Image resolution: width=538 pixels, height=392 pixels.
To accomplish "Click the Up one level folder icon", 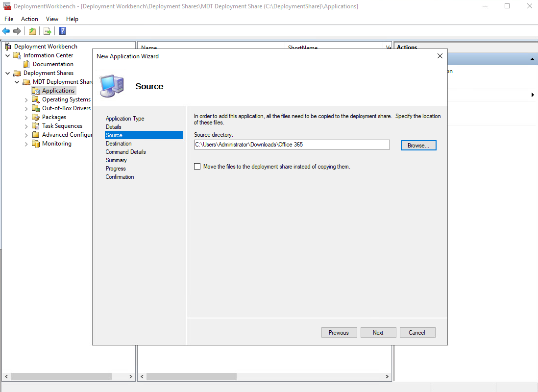I will [32, 31].
